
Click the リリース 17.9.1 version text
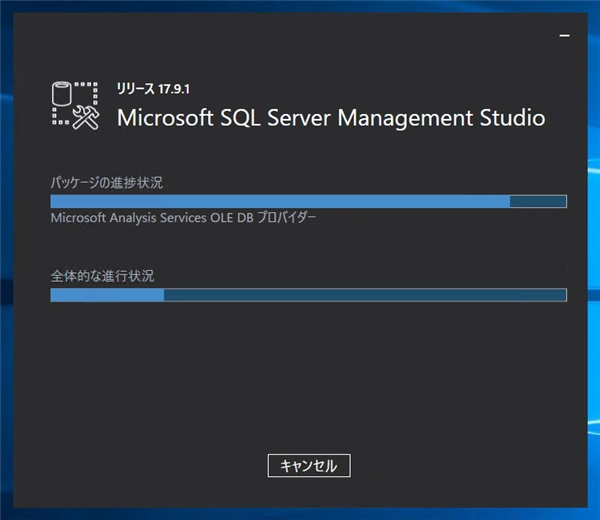coord(154,89)
